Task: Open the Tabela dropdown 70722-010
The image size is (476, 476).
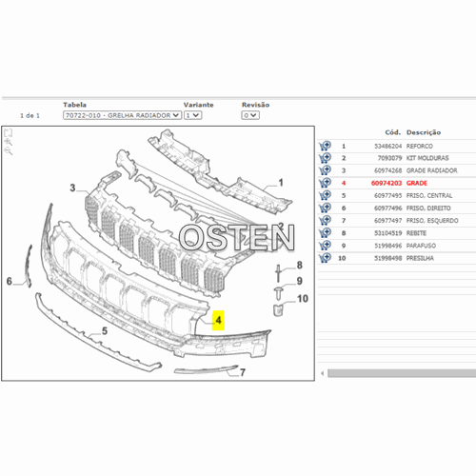Action: 122,115
